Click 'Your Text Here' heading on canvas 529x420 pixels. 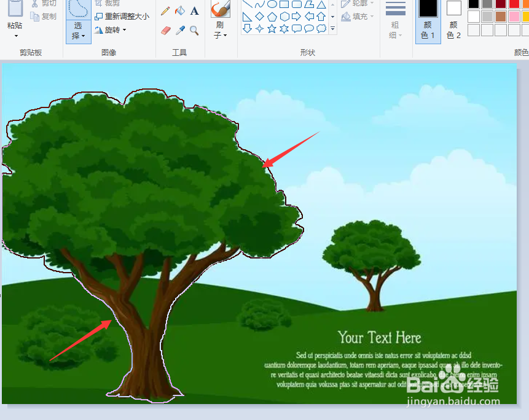click(x=380, y=338)
